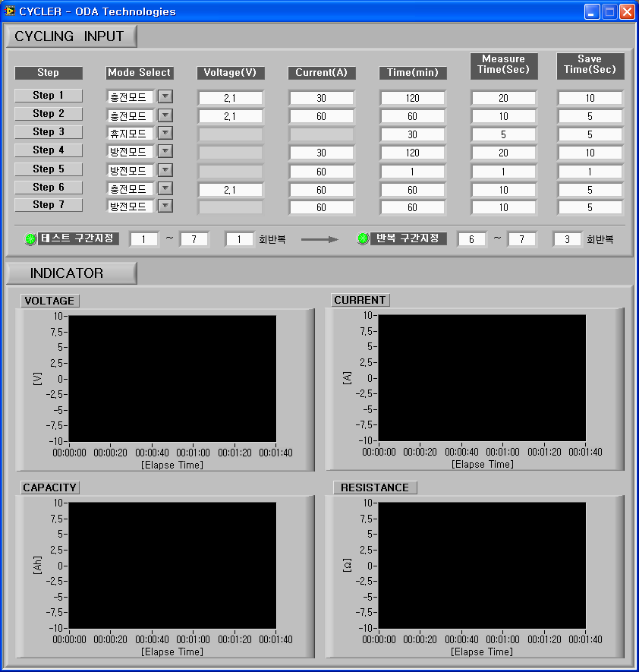Click Step 1 Measure Time field showing 20
Viewport: 639px width, 672px height.
[x=504, y=98]
